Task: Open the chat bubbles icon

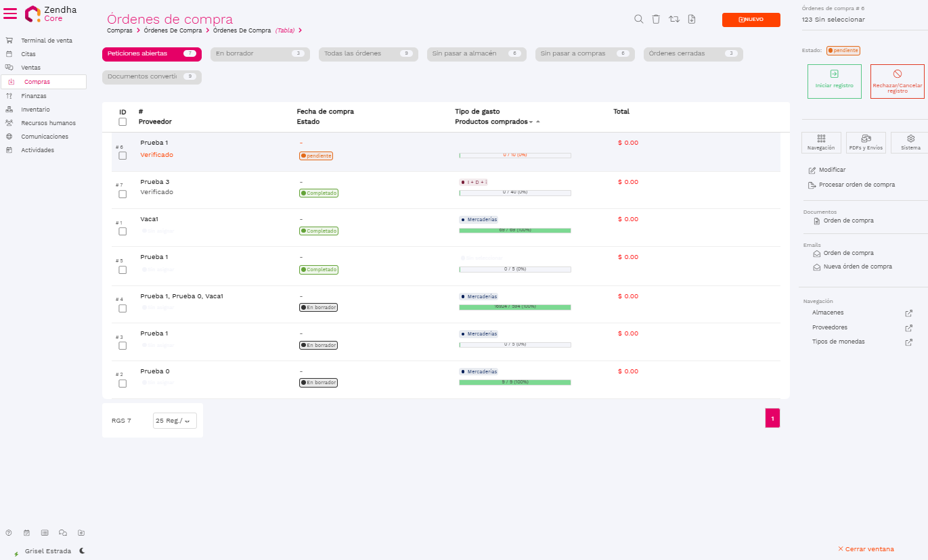Action: click(x=63, y=532)
